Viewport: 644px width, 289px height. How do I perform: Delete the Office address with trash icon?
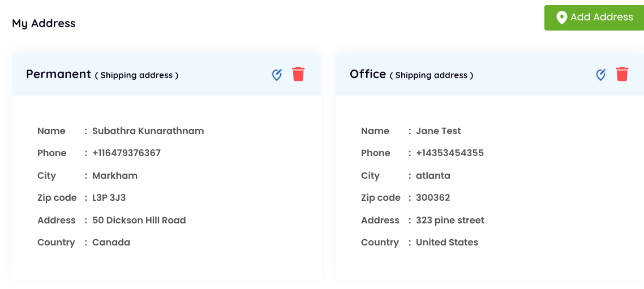click(622, 74)
